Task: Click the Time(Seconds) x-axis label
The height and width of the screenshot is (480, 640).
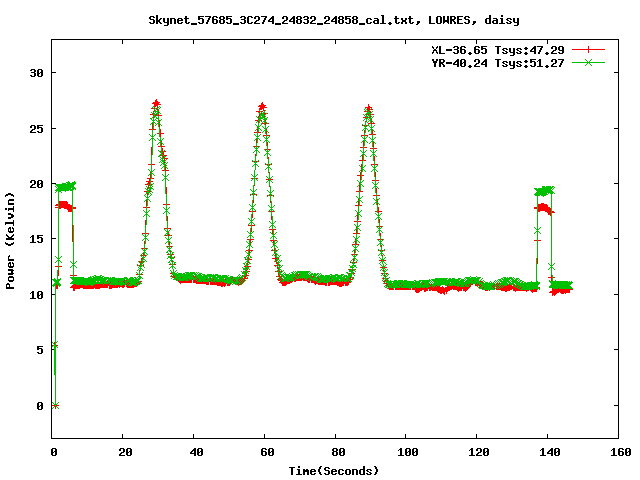Action: 333,470
